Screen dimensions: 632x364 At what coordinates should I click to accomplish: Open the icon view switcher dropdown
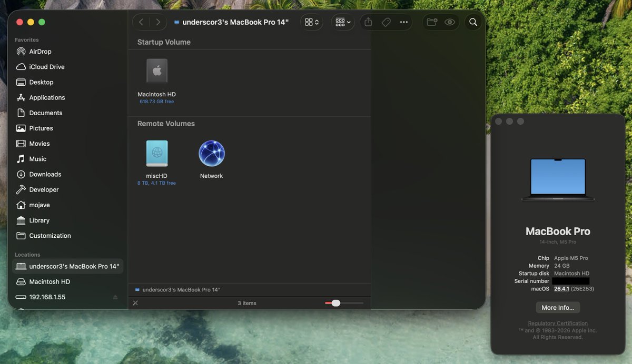point(312,22)
